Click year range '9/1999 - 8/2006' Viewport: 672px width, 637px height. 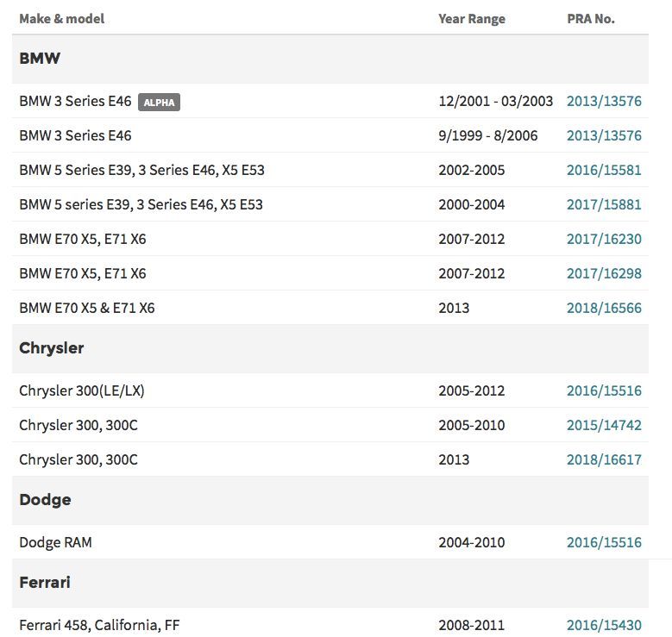point(487,136)
